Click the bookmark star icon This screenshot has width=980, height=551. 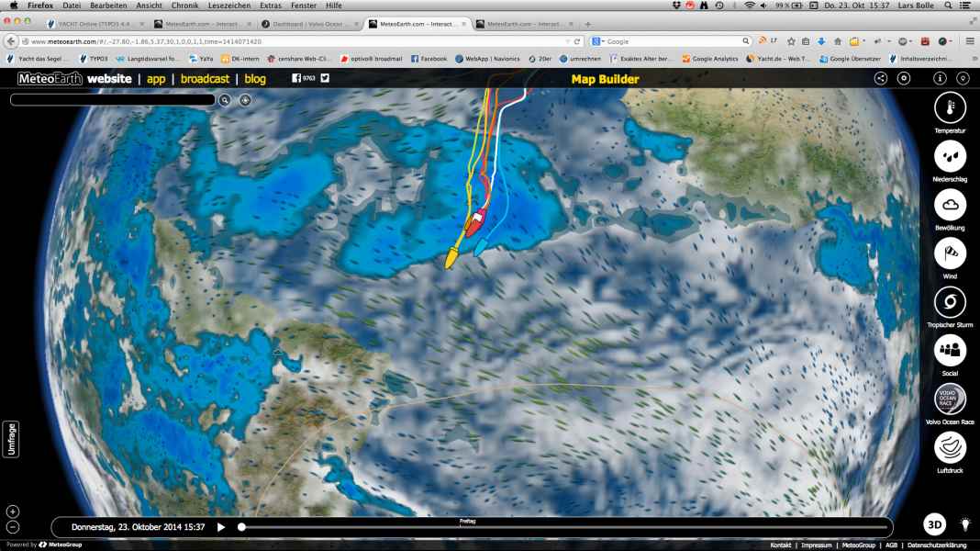pyautogui.click(x=791, y=41)
